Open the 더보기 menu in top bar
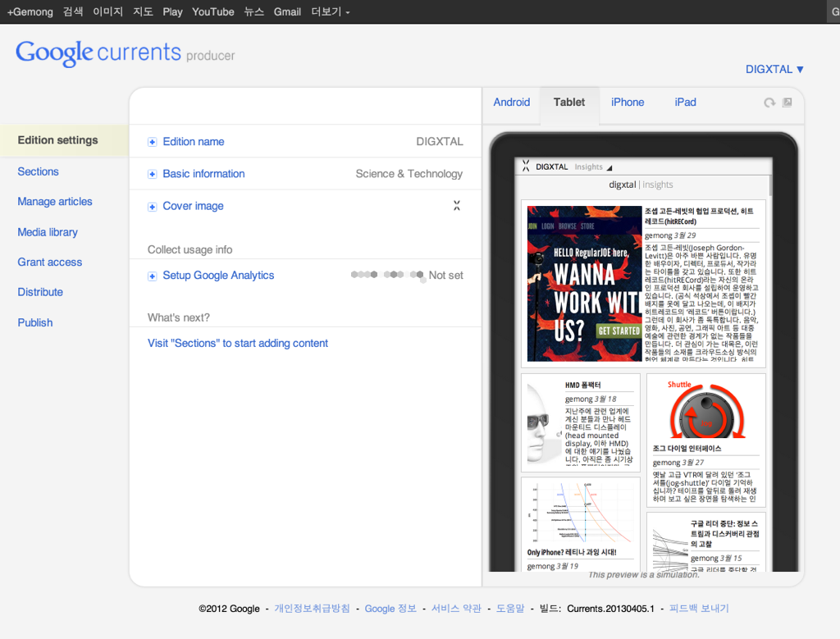This screenshot has width=840, height=639. pyautogui.click(x=331, y=12)
